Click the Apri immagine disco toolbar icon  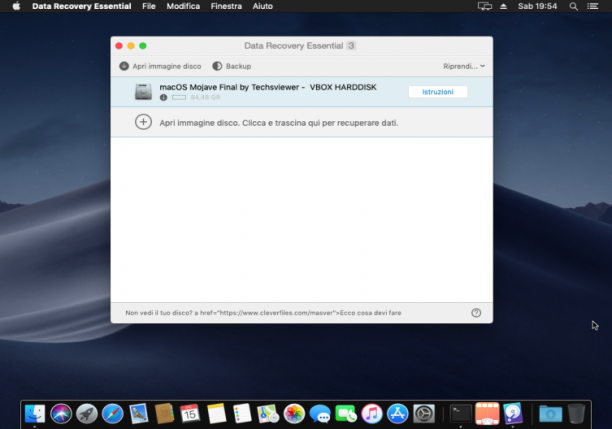[124, 66]
